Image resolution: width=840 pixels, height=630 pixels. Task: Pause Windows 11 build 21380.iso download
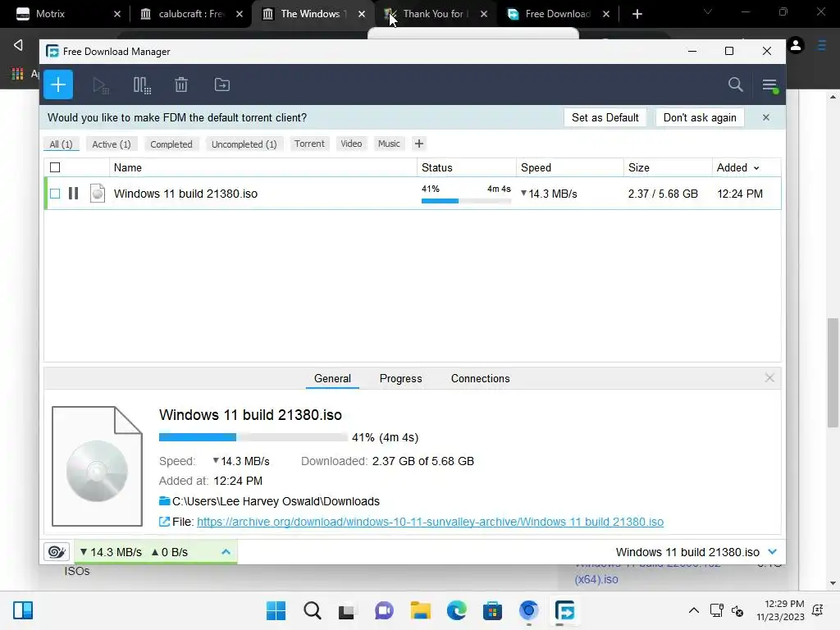tap(73, 194)
